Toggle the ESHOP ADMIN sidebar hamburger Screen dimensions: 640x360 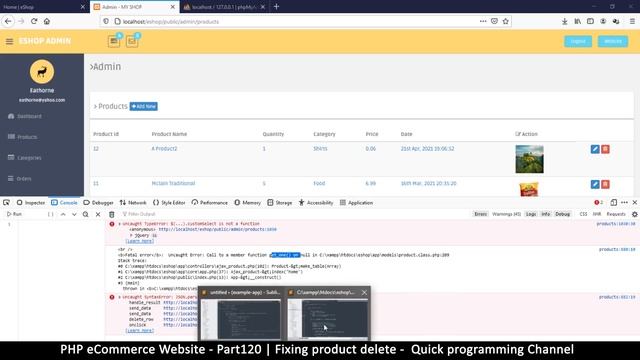click(x=9, y=41)
